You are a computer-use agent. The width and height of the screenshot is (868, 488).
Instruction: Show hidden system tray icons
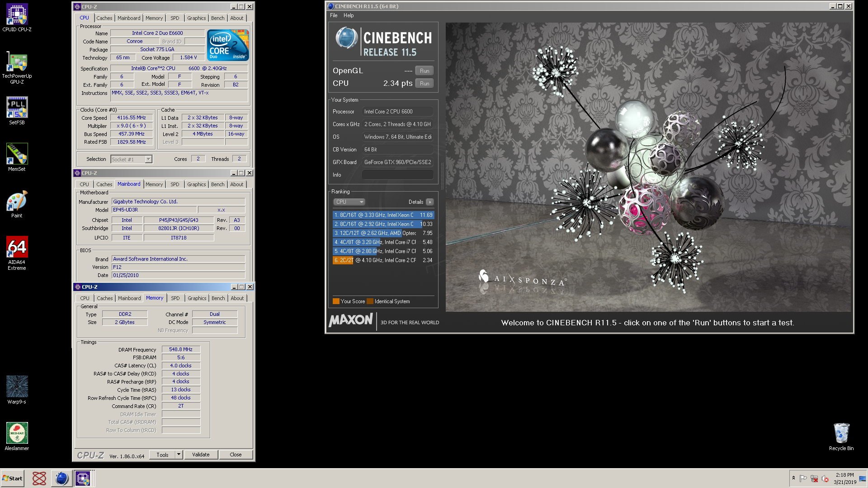(x=793, y=478)
